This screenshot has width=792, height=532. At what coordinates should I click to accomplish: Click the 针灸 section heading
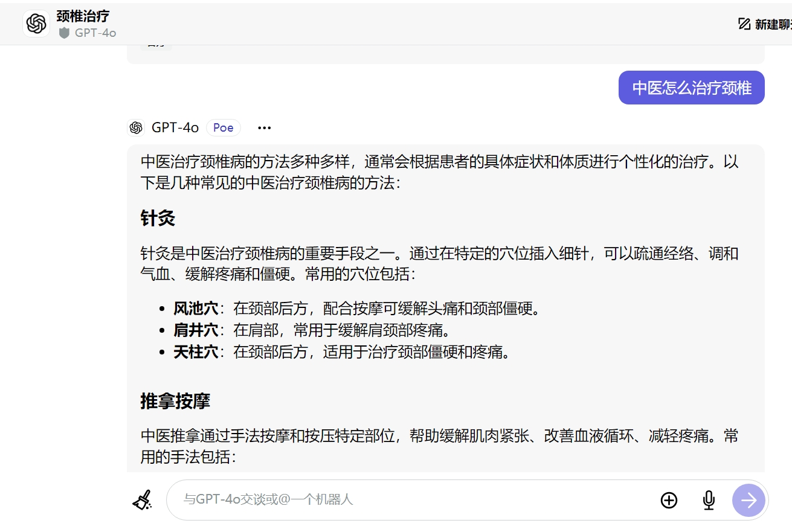point(158,218)
